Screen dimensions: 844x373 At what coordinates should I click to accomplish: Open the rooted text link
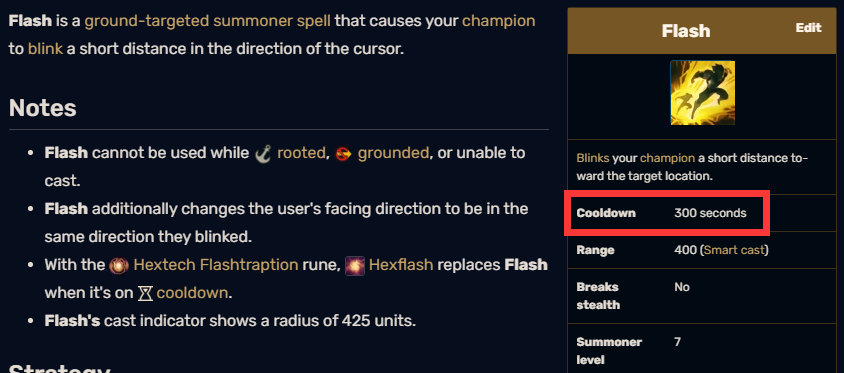pyautogui.click(x=301, y=153)
